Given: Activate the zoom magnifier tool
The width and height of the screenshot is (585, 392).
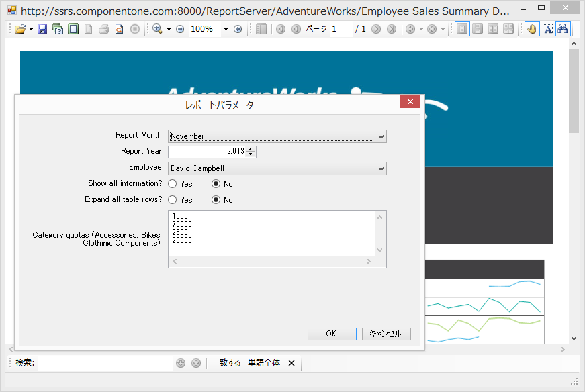Looking at the screenshot, I should pyautogui.click(x=157, y=29).
